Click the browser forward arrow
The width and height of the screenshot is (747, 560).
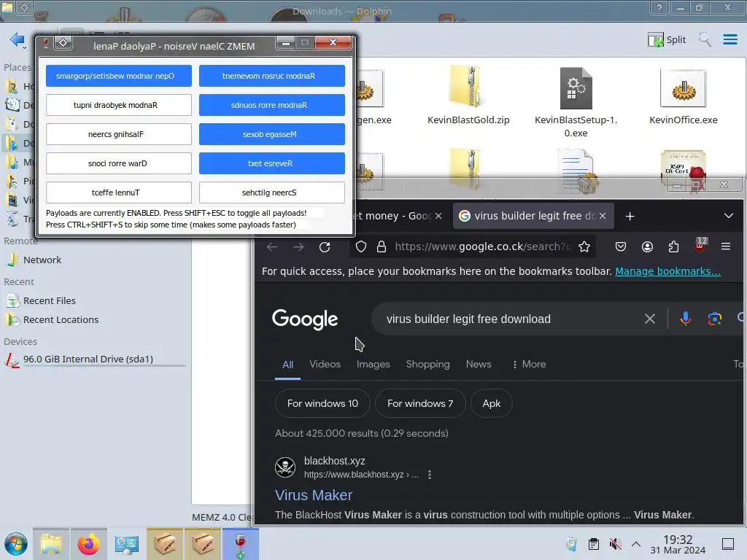pyautogui.click(x=298, y=246)
